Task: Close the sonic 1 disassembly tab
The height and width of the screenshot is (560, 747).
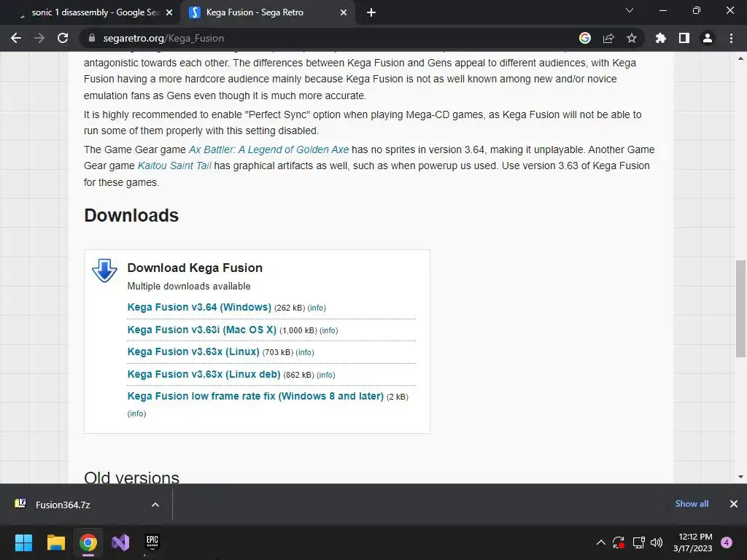Action: click(169, 12)
